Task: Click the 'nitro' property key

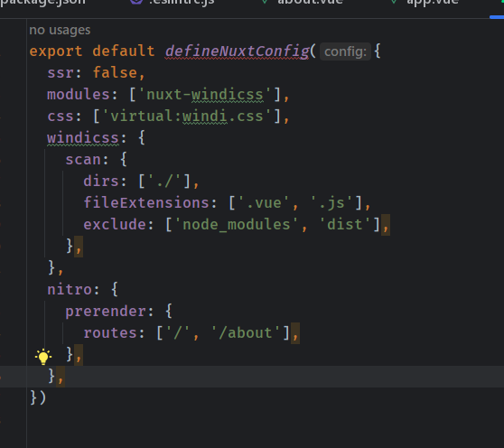Action: click(x=70, y=290)
